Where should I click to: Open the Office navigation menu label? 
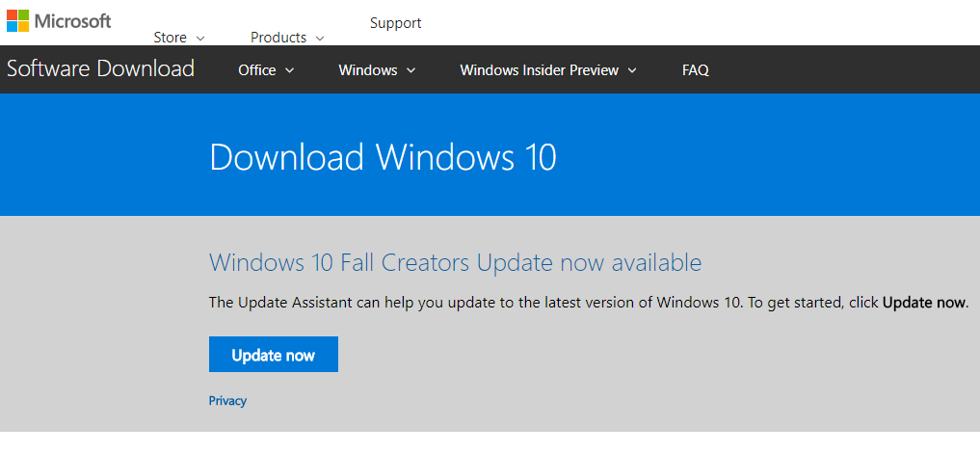pyautogui.click(x=256, y=70)
